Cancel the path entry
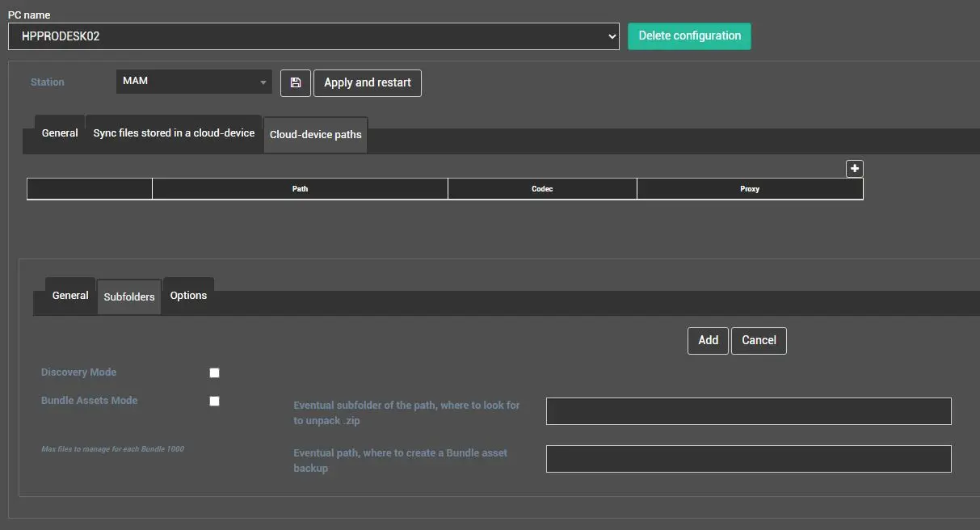 click(759, 340)
